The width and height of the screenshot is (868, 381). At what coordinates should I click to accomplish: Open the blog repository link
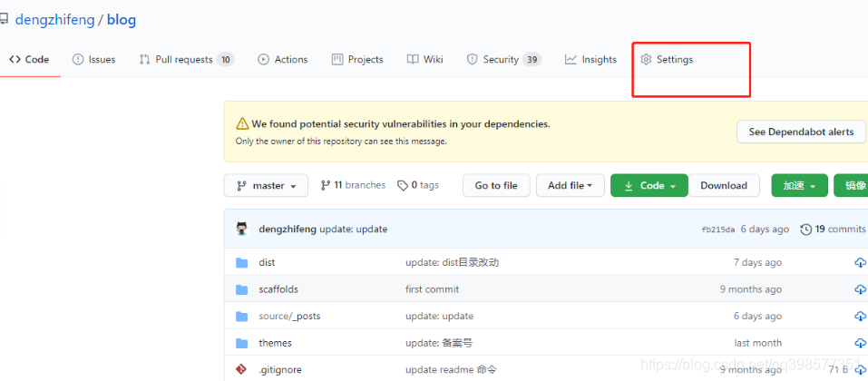click(122, 21)
